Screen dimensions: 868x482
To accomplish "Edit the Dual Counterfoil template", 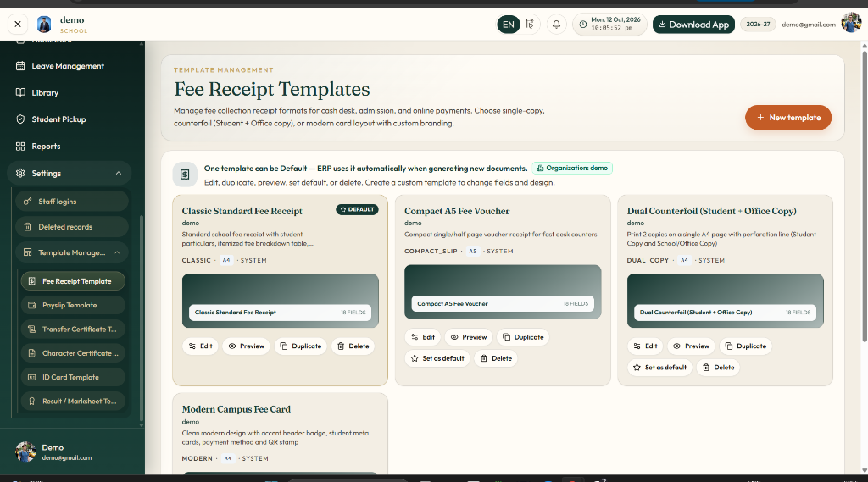I will click(645, 346).
